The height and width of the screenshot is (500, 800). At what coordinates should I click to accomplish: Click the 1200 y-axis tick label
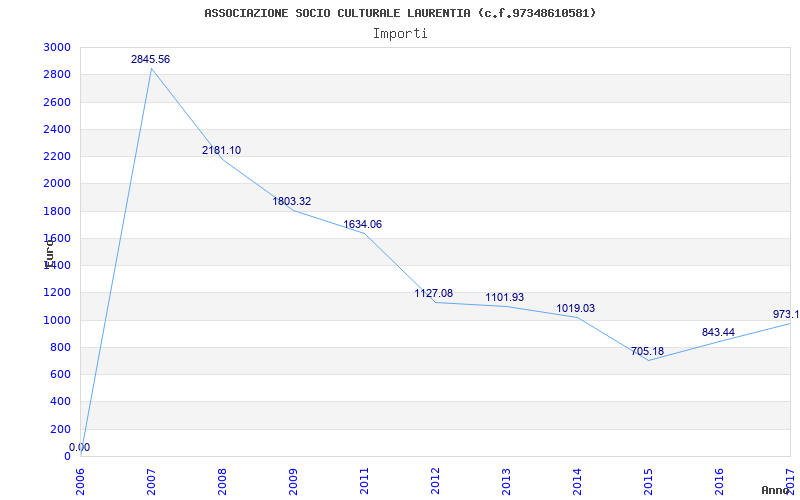tap(57, 293)
